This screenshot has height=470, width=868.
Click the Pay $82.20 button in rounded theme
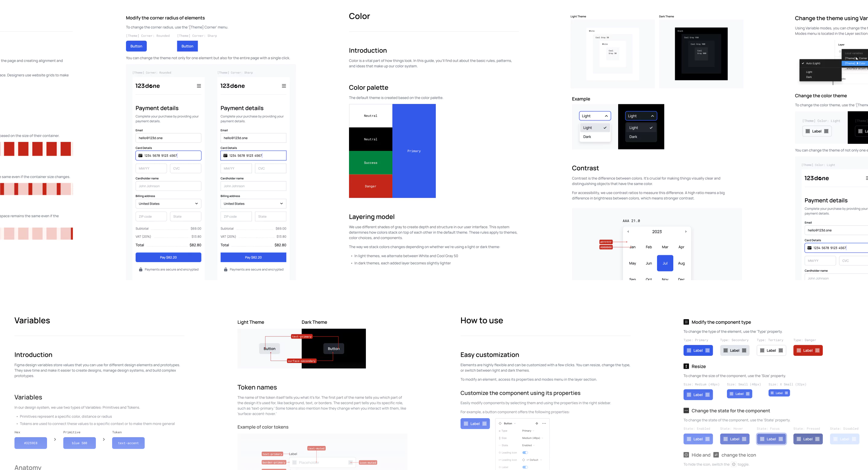click(x=167, y=257)
